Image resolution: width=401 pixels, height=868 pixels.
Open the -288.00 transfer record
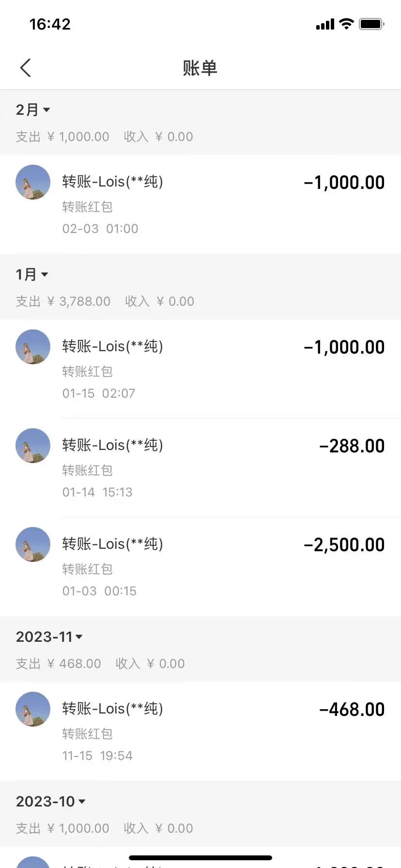pyautogui.click(x=223, y=467)
